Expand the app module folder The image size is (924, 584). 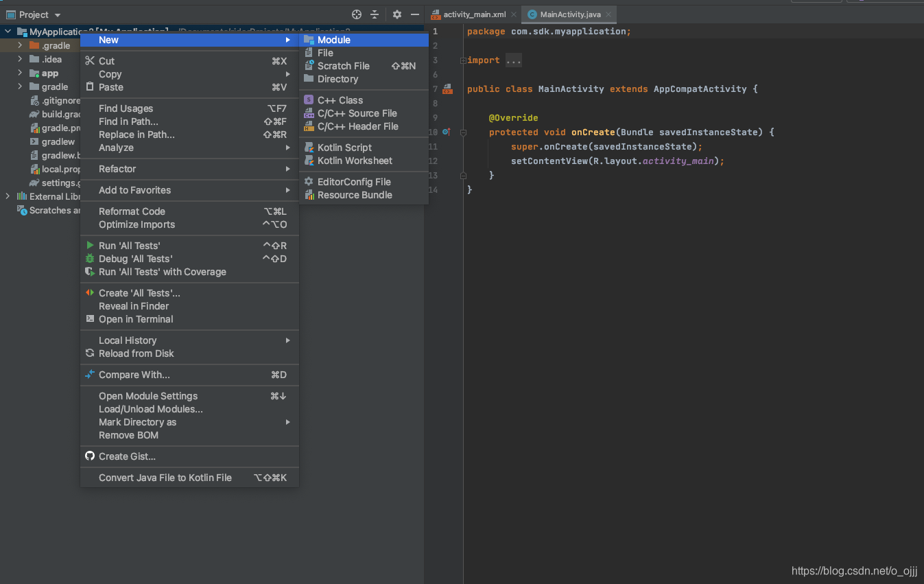[20, 73]
